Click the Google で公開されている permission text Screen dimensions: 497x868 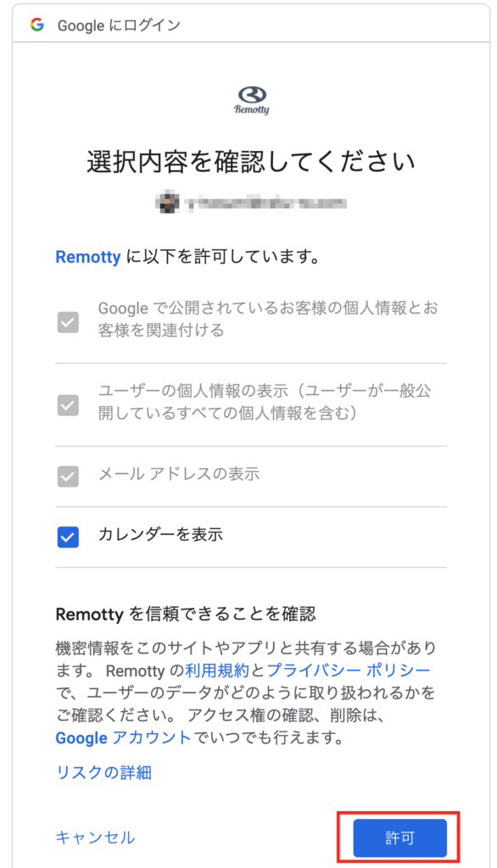[268, 319]
